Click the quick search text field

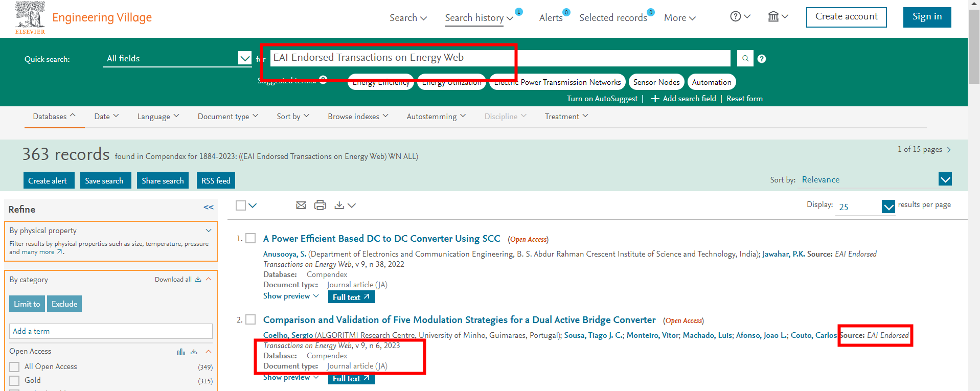[500, 58]
